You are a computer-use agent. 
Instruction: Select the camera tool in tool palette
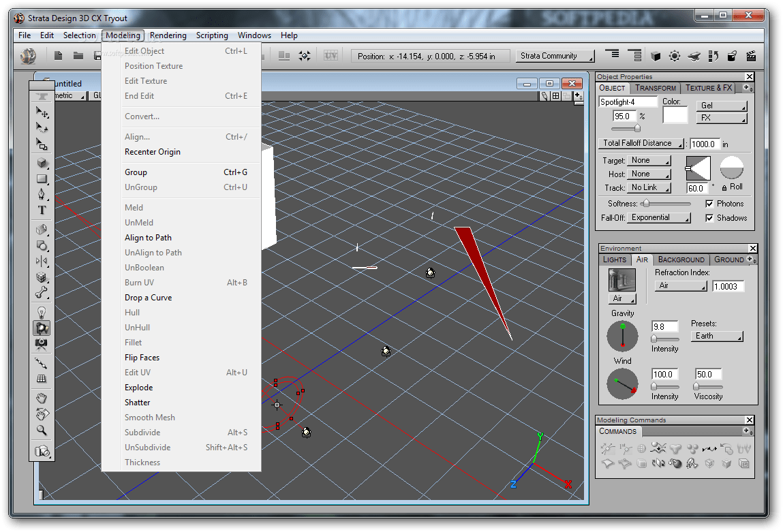tap(42, 344)
